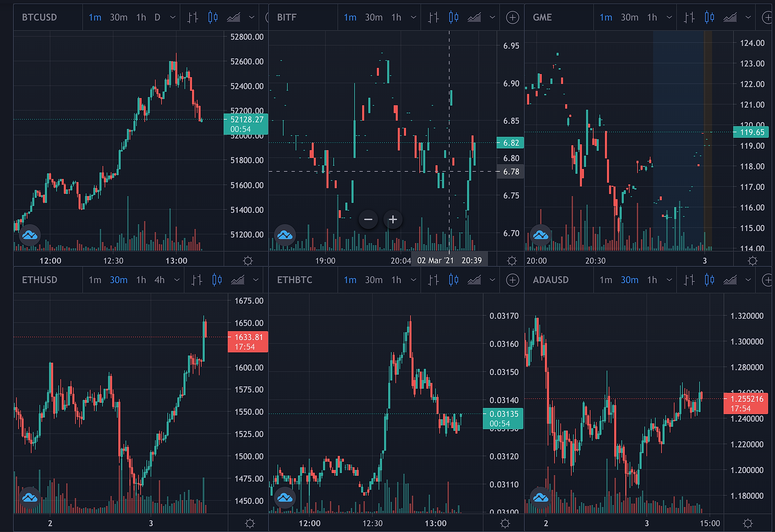The image size is (775, 532).
Task: Switch ADAUSD chart to 1h timeframe
Action: (x=652, y=280)
